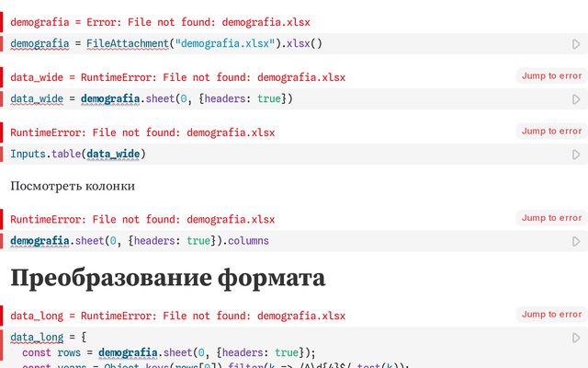
Task: Jump to error above columns cell
Action: 551,218
